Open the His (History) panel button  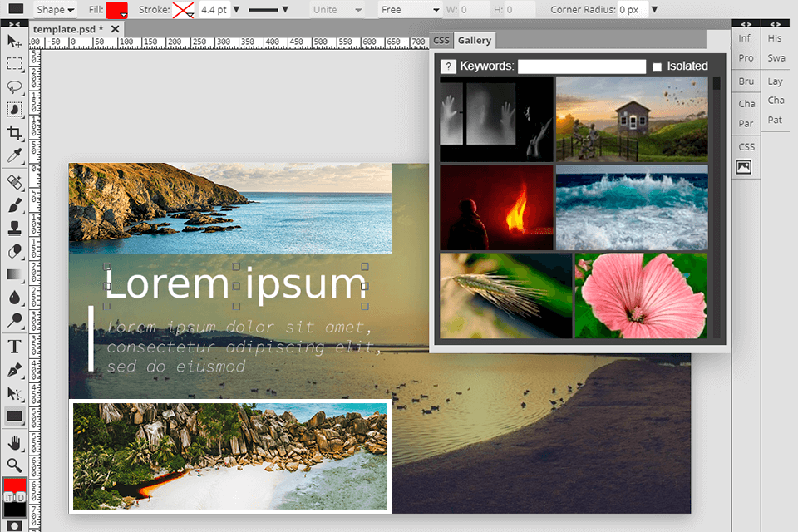(776, 38)
